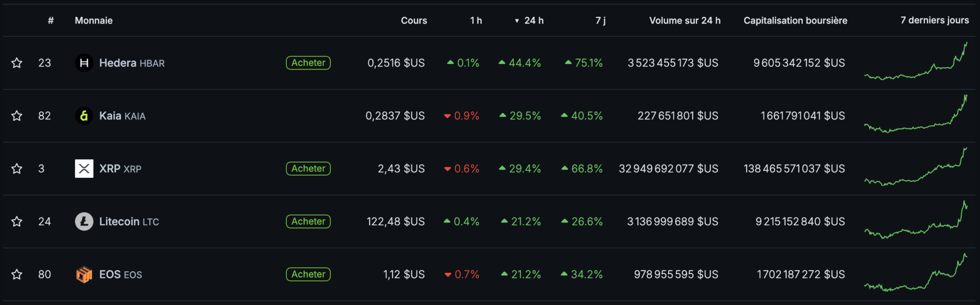Star XRP as a favorite
The image size is (980, 305).
(x=17, y=169)
